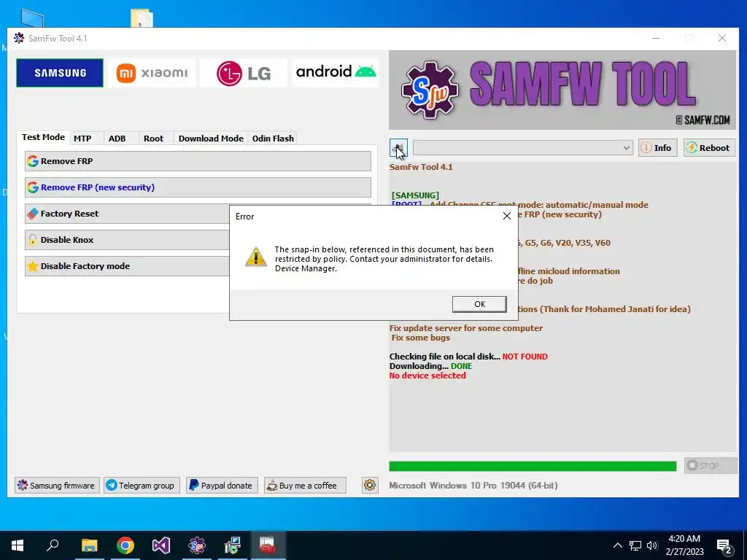Image resolution: width=747 pixels, height=560 pixels.
Task: Click Remove FRP (new security) button
Action: coord(198,187)
